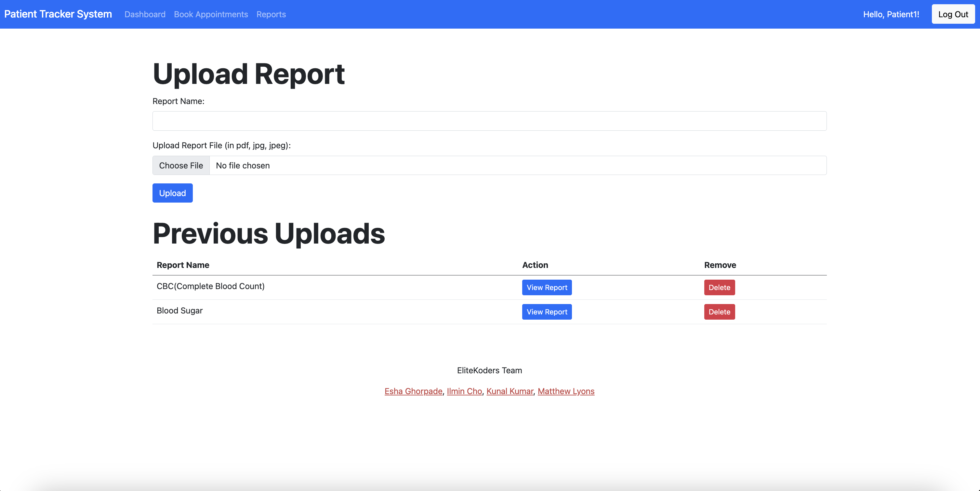Click the Remove column header

coord(720,265)
